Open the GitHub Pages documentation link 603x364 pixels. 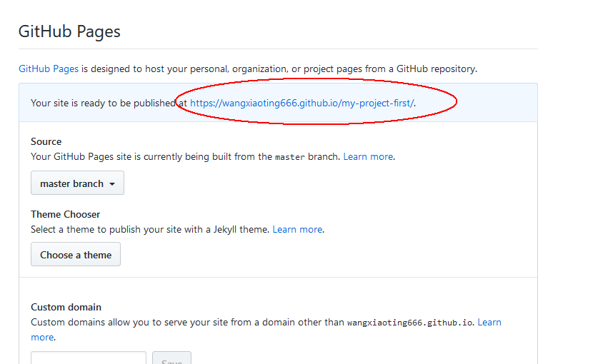[x=49, y=69]
